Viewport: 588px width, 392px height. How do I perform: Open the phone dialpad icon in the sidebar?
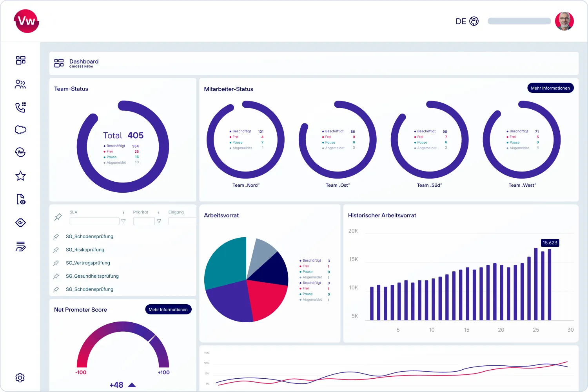(x=20, y=107)
